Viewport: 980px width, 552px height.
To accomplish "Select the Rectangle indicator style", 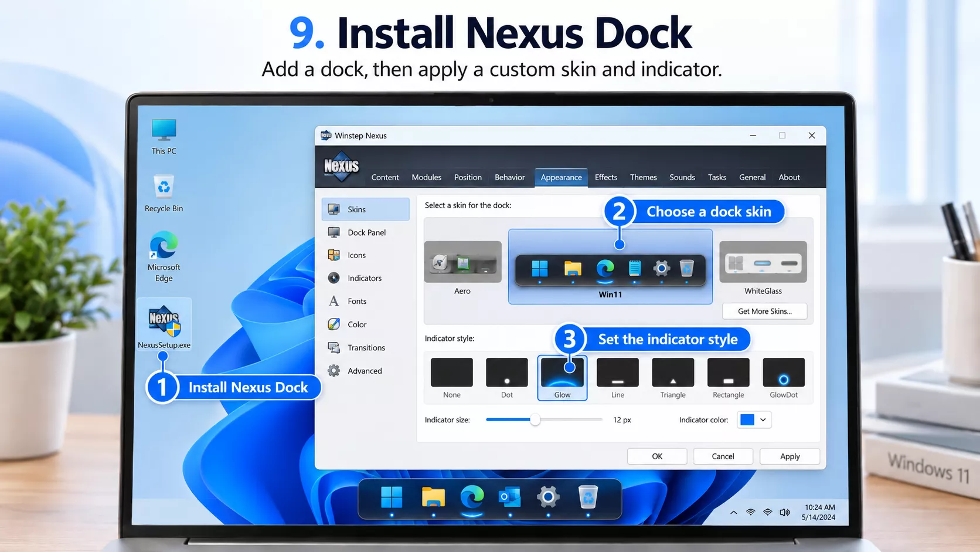I will [729, 378].
